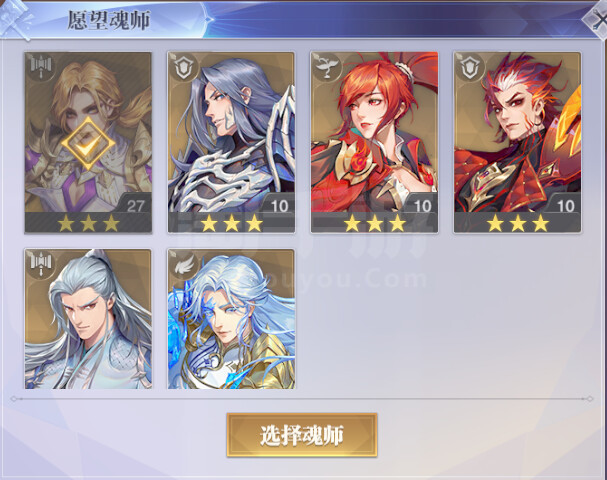Uncheck the gold checkmark on blonde hero
Image resolution: width=607 pixels, height=480 pixels.
(x=88, y=144)
